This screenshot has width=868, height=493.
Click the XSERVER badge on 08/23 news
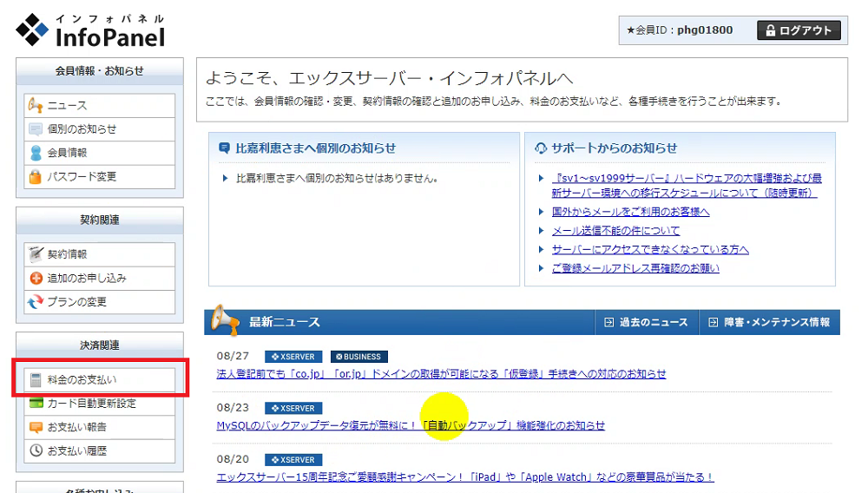coord(293,408)
